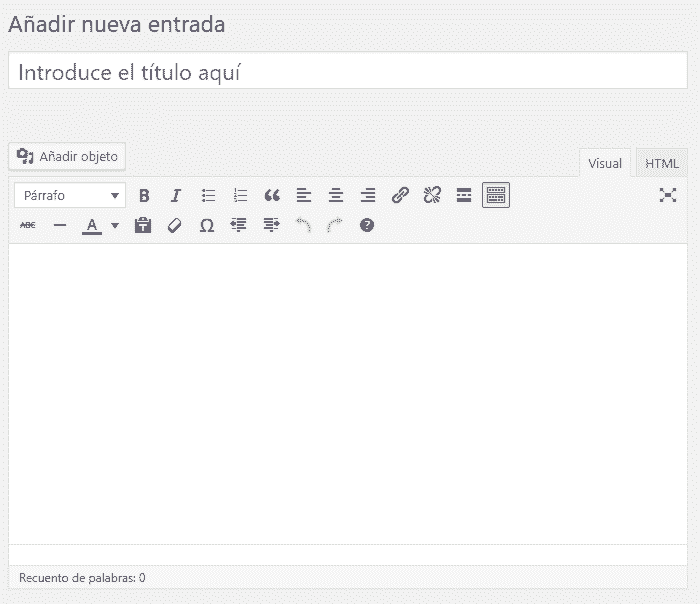The image size is (700, 604).
Task: Apply strikethrough formatting
Action: tap(28, 225)
